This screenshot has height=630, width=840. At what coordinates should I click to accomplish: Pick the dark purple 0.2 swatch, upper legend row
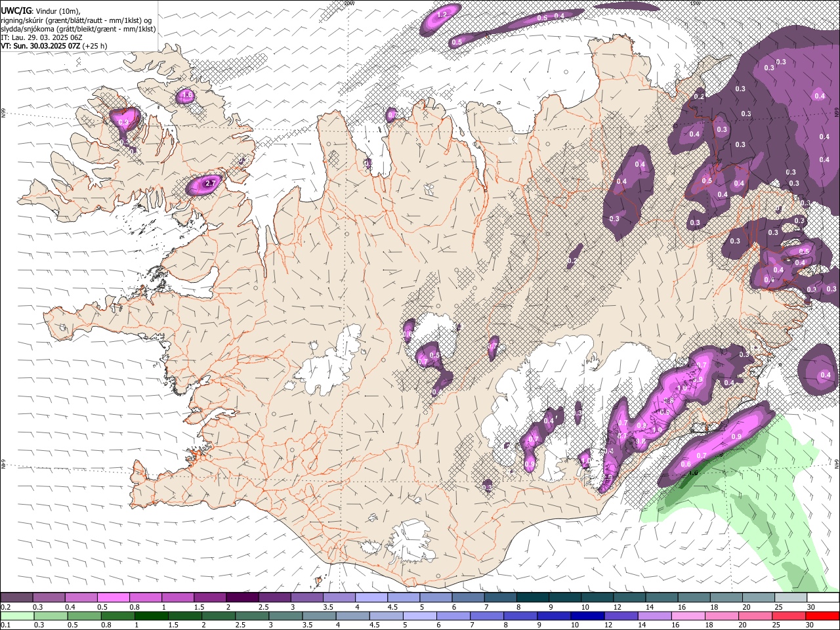coord(16,597)
